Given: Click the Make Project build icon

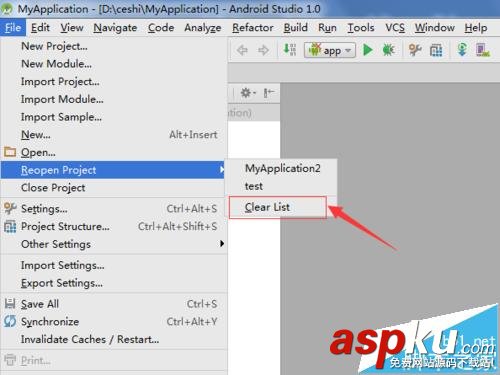Looking at the screenshot, I should click(x=290, y=50).
